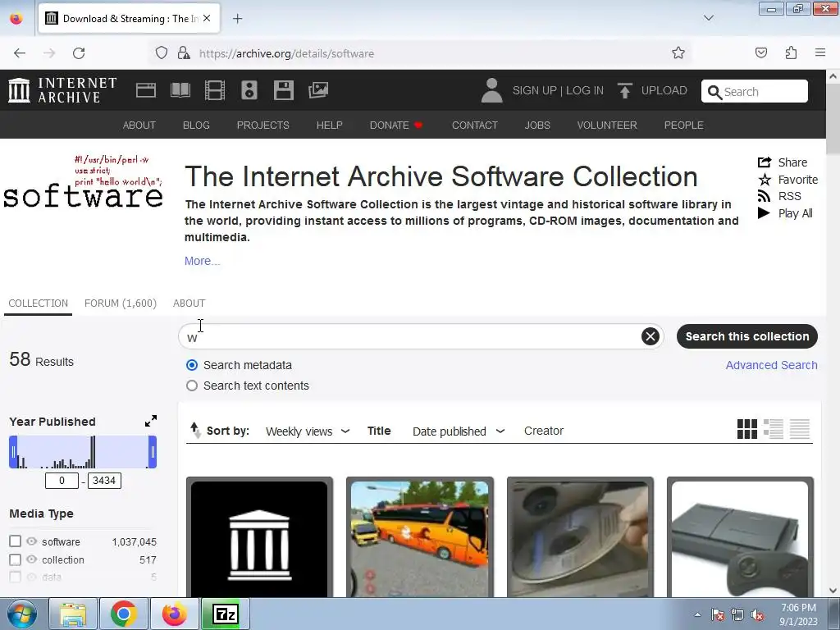Open the Texts book icon
Image resolution: width=840 pixels, height=630 pixels.
pyautogui.click(x=180, y=90)
